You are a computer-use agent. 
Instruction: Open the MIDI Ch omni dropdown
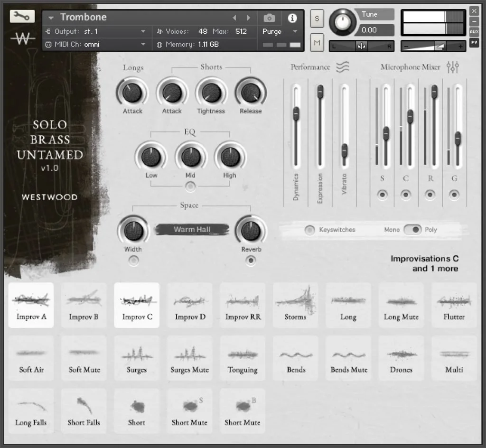(x=143, y=44)
